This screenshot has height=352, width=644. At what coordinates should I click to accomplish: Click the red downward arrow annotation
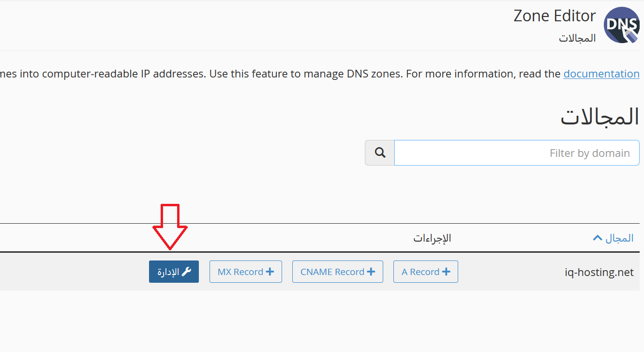coord(170,227)
